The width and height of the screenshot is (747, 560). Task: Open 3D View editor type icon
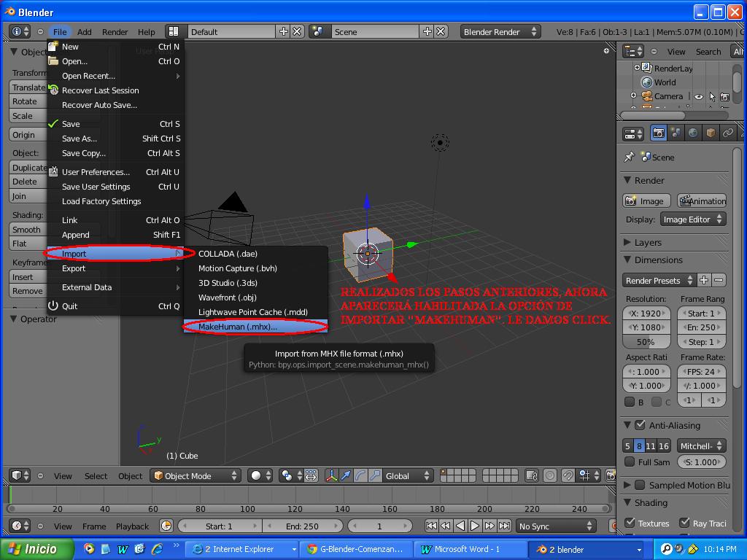click(x=20, y=475)
